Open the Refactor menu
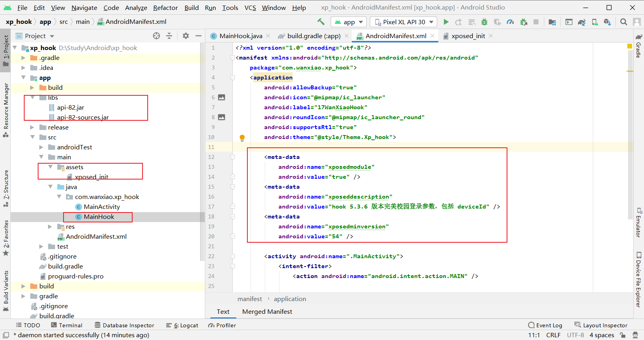 [166, 8]
